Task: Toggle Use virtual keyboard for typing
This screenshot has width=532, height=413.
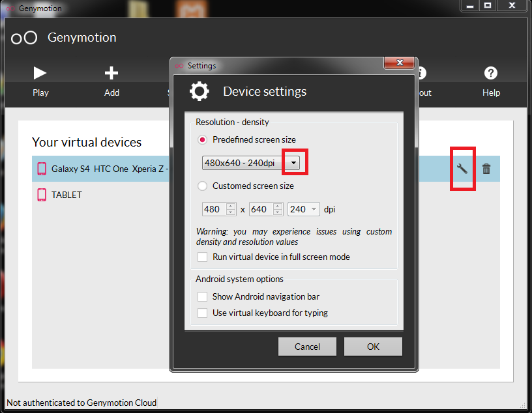Action: pos(203,313)
